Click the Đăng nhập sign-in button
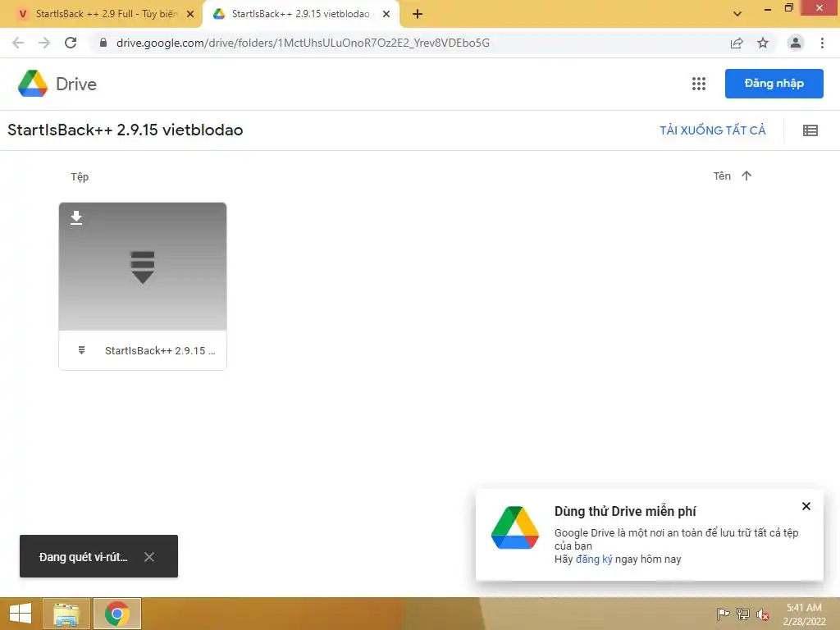Viewport: 840px width, 630px height. pyautogui.click(x=774, y=84)
